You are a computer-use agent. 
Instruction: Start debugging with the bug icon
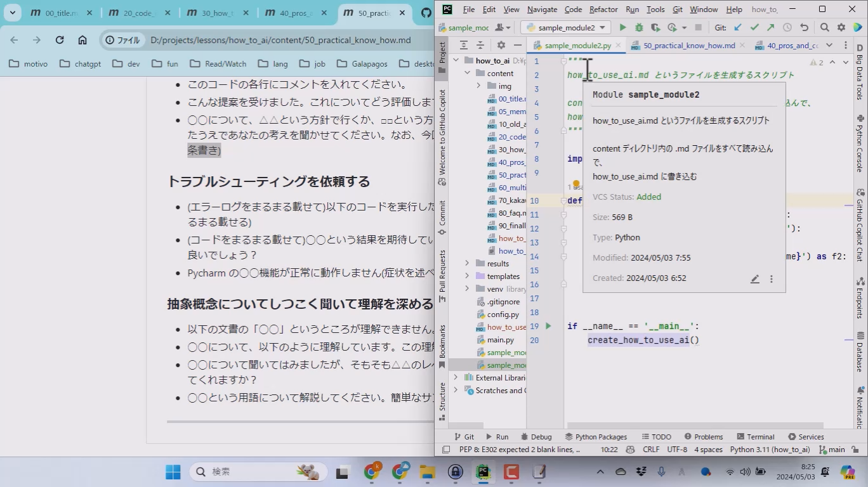point(639,27)
